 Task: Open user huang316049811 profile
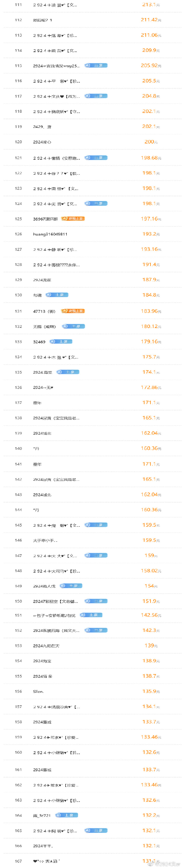50,234
